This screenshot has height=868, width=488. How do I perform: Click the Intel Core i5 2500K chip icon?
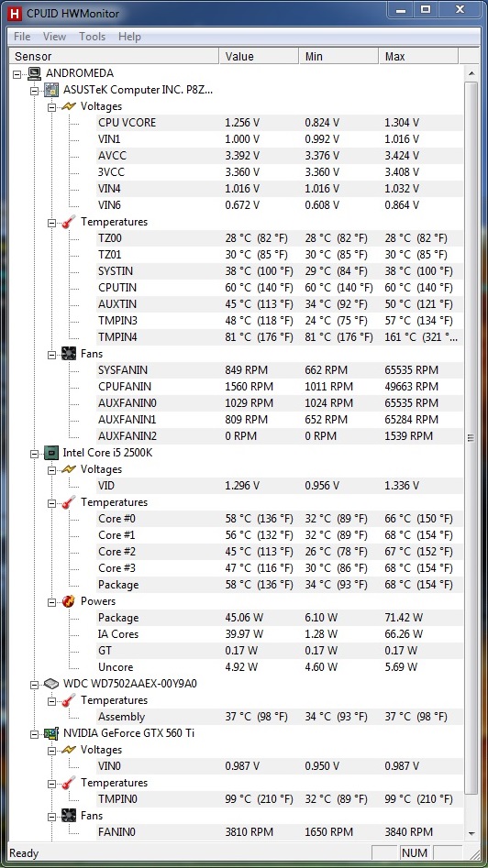[x=51, y=453]
